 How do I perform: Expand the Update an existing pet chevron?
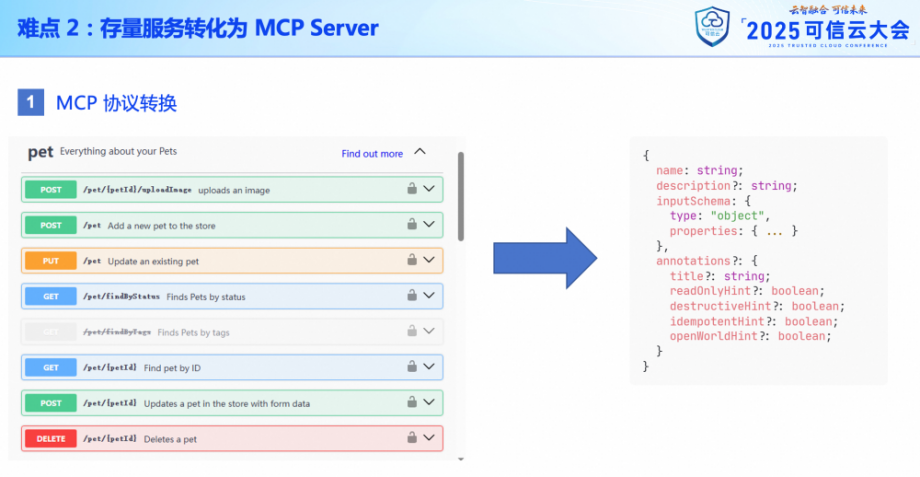click(429, 260)
